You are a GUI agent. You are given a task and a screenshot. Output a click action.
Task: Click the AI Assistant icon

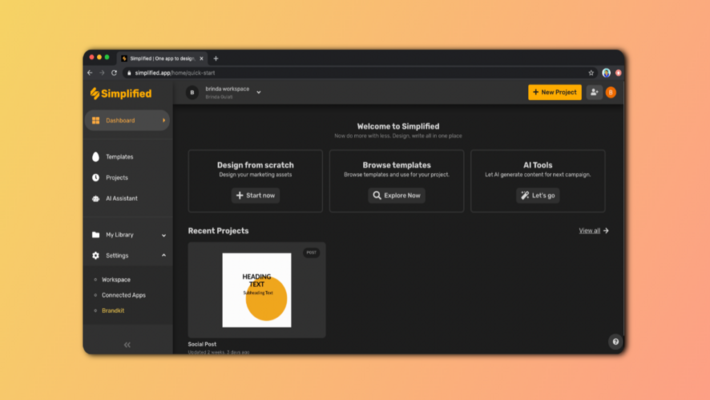(x=96, y=198)
